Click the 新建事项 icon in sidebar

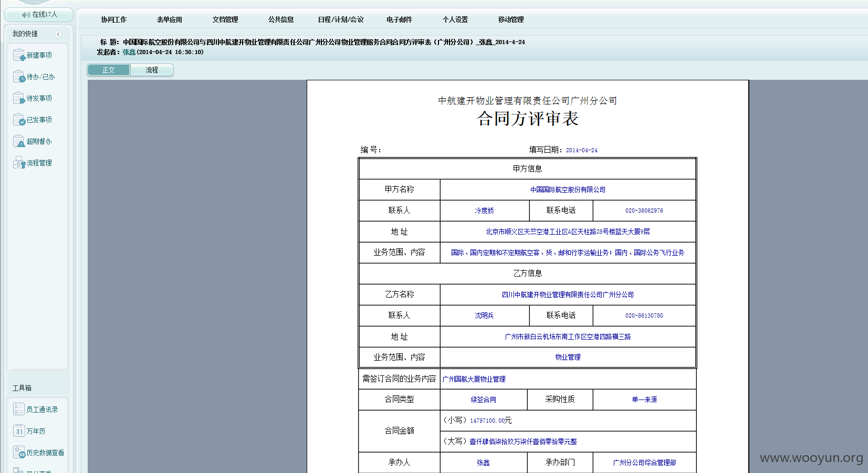(19, 55)
